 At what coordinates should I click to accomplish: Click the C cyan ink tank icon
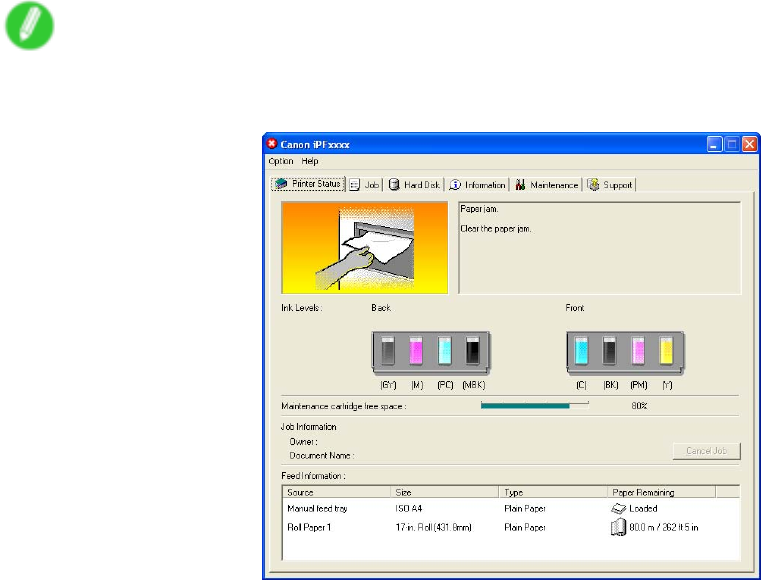[x=581, y=350]
